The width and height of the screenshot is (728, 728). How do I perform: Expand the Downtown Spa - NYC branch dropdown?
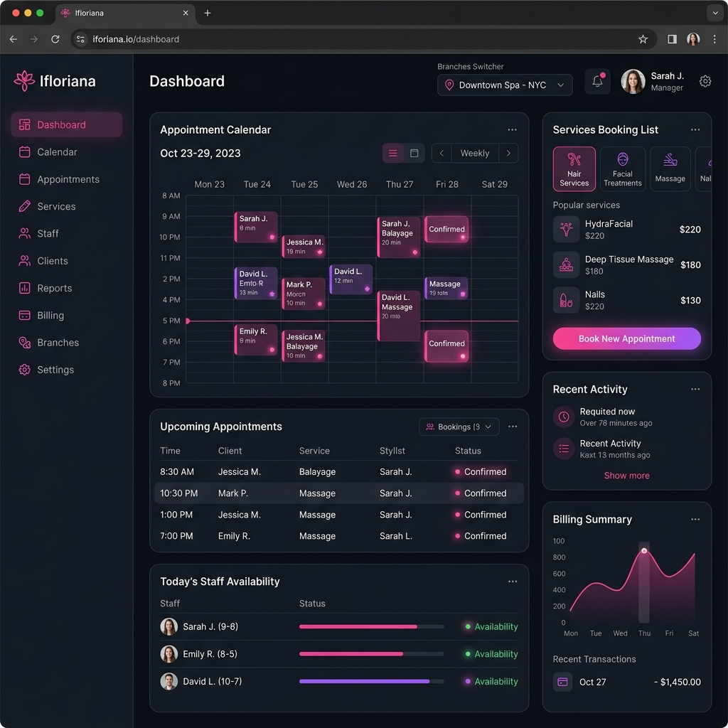coord(505,85)
